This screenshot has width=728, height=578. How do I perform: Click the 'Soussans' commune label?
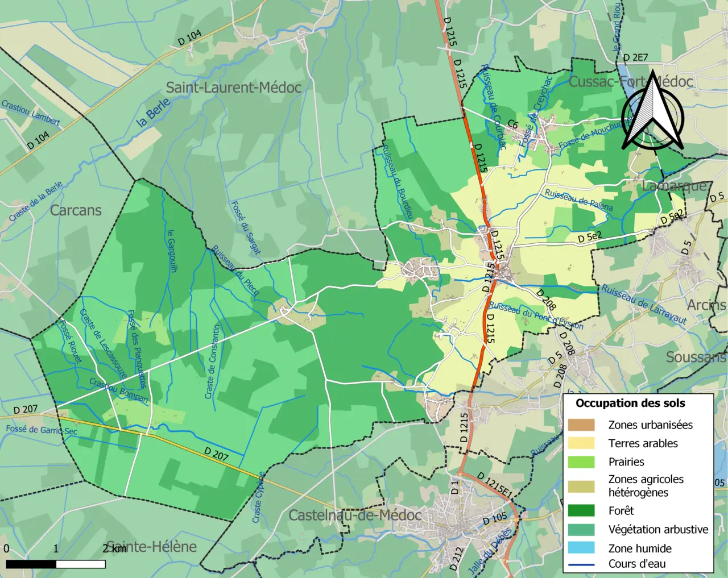click(696, 357)
